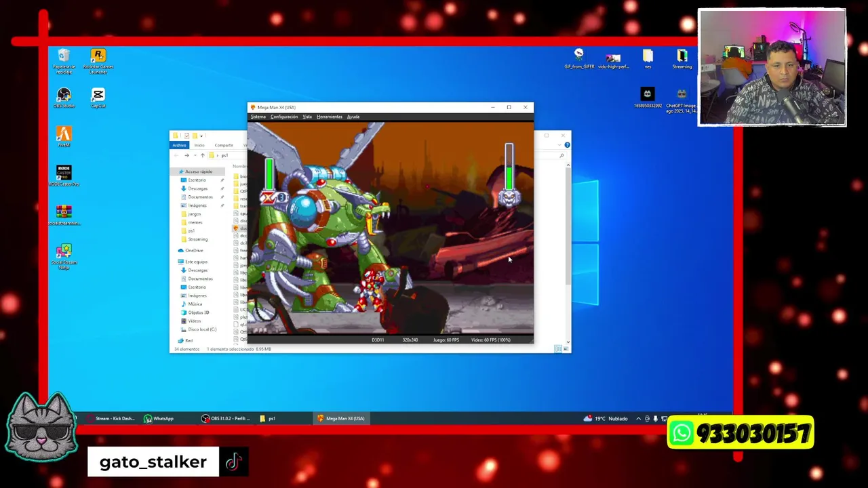The width and height of the screenshot is (868, 488).
Task: Open the Configuración menu in the emulator
Action: [284, 117]
